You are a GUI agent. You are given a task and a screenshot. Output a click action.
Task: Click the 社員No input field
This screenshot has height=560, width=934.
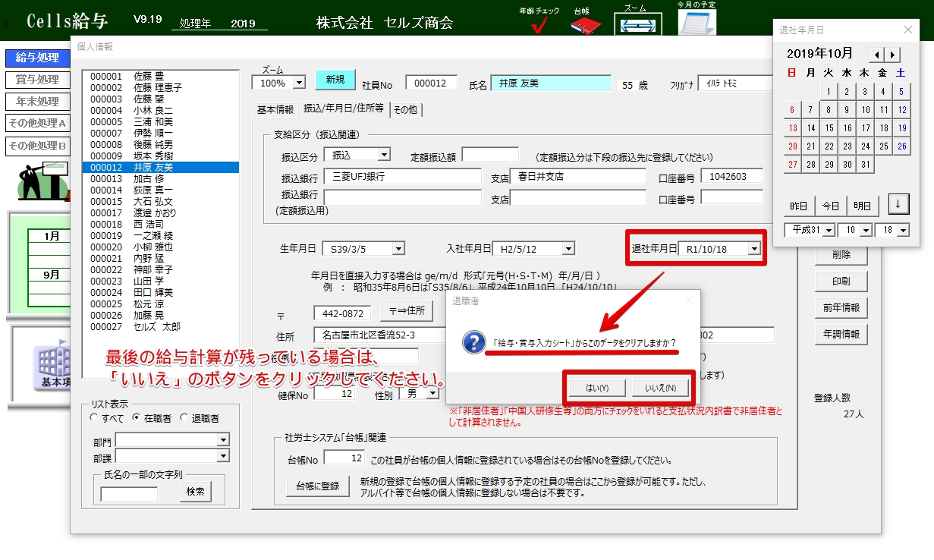[432, 83]
